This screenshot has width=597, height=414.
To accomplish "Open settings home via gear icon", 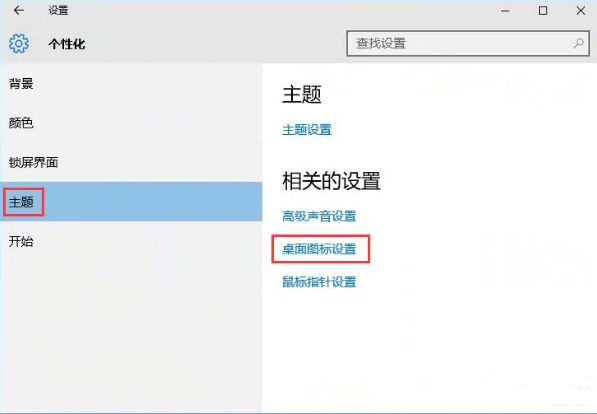I will tap(19, 43).
